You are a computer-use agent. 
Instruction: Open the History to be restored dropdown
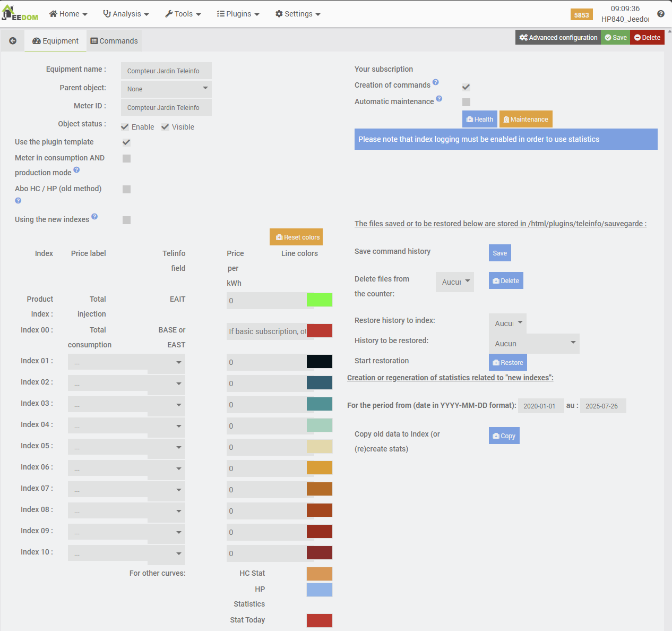coord(534,344)
